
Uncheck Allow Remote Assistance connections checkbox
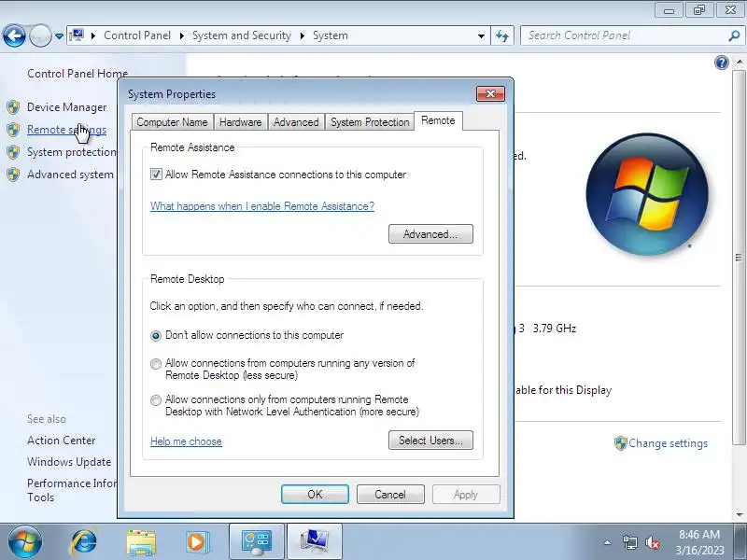[x=156, y=175]
